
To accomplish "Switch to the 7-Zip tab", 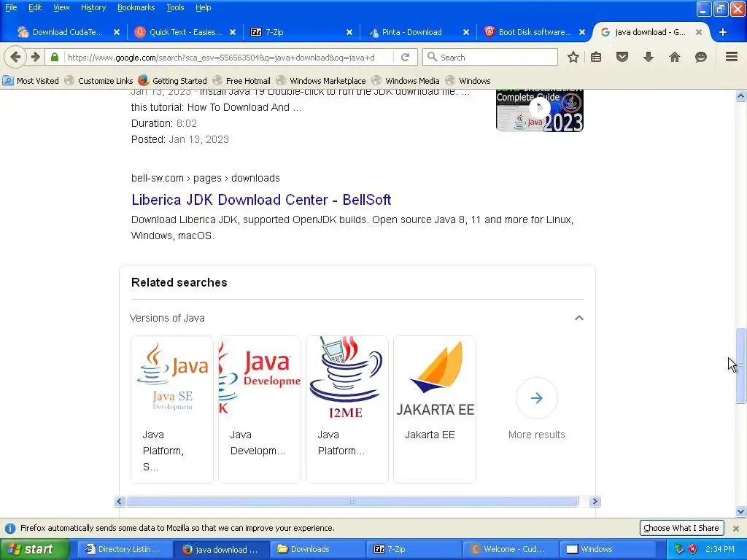I will [x=301, y=32].
